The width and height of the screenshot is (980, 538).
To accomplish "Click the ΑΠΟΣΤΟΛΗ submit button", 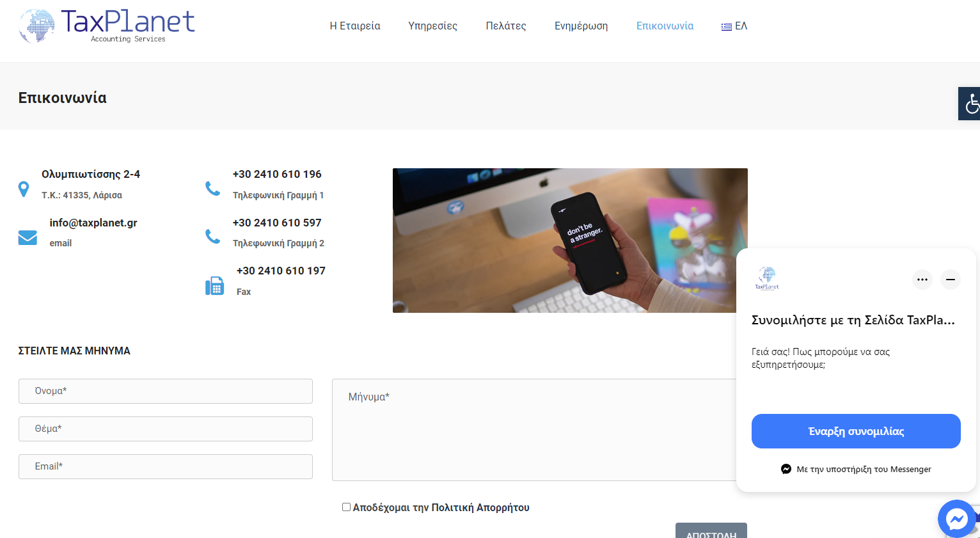I will pos(711,530).
